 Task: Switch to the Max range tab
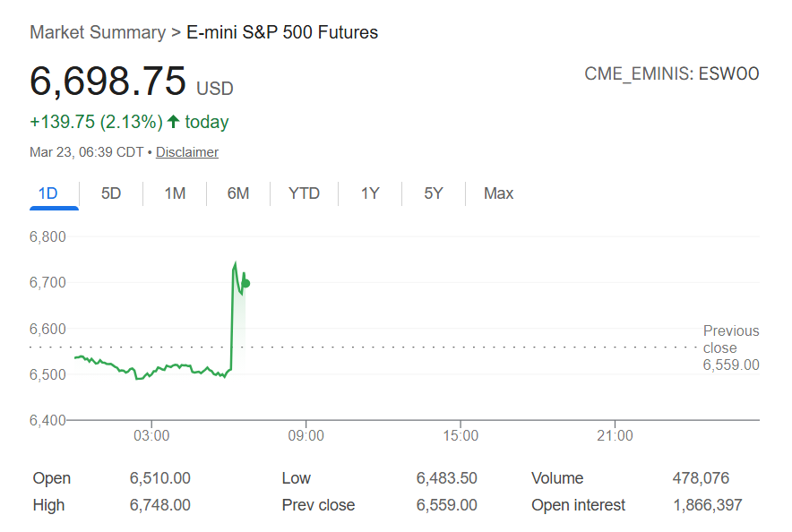[498, 193]
